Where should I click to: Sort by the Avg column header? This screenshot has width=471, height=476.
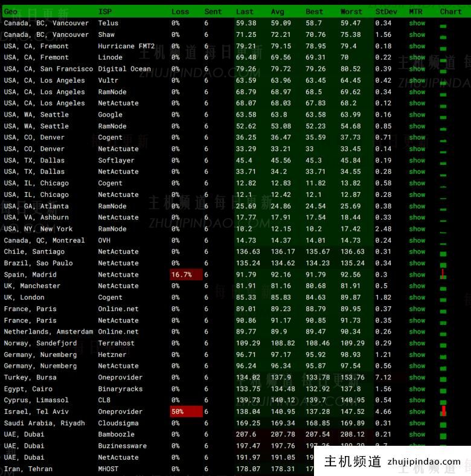point(277,12)
